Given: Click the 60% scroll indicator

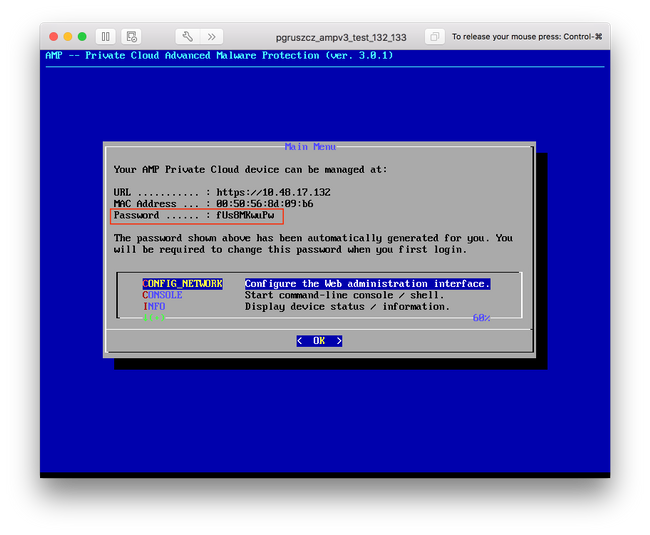Looking at the screenshot, I should point(481,318).
